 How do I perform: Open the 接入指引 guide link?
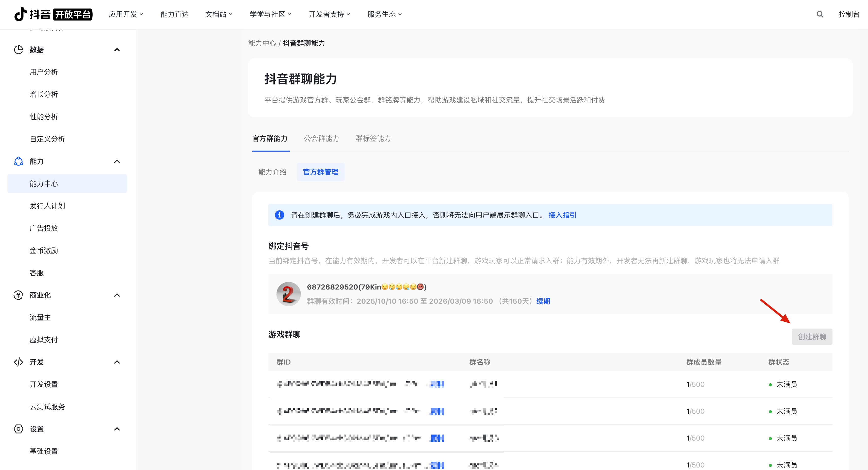(x=562, y=215)
